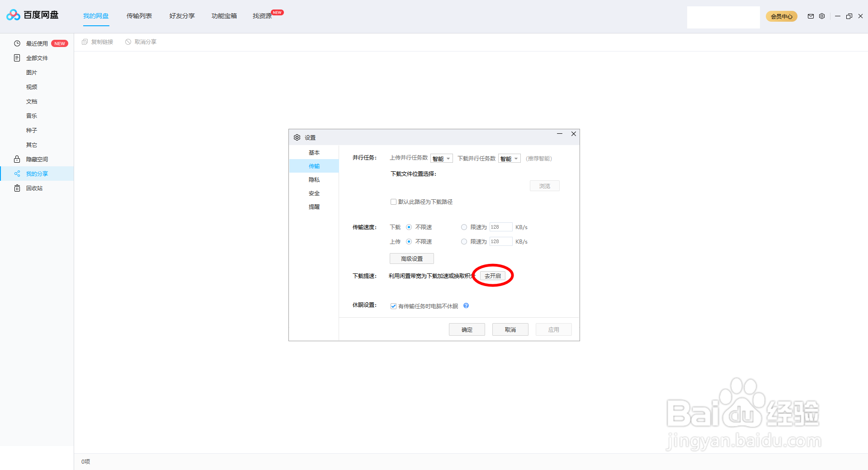Click the help question mark beside 休眠设置
The image size is (868, 470).
click(x=466, y=306)
